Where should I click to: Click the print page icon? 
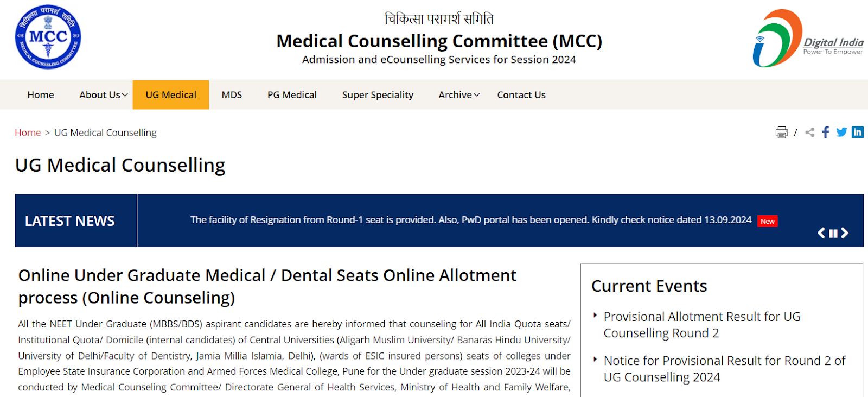point(781,132)
